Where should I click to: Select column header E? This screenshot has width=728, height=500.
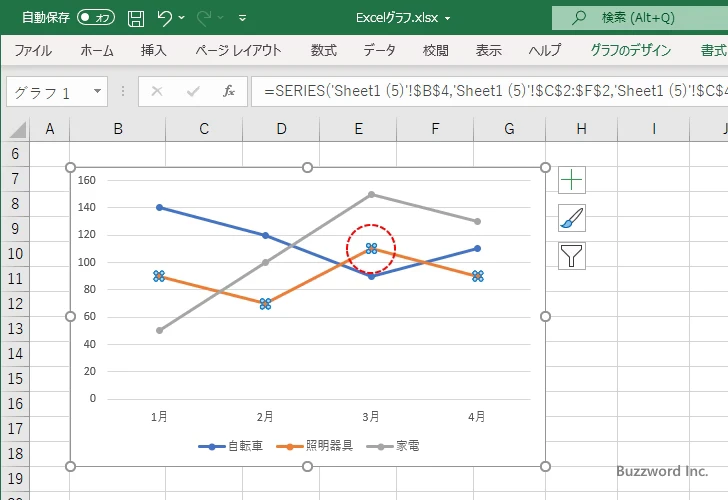[358, 128]
